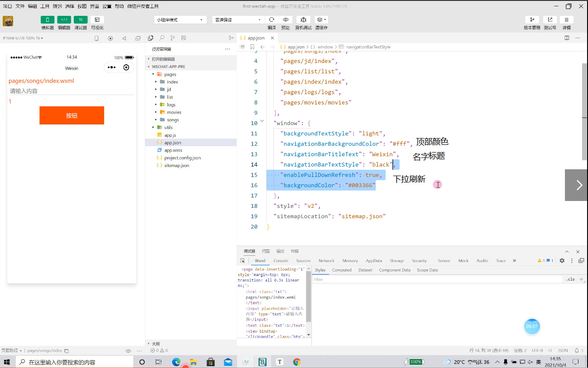588x368 pixels.
Task: Click the orange 按钮 in the simulator
Action: [72, 115]
